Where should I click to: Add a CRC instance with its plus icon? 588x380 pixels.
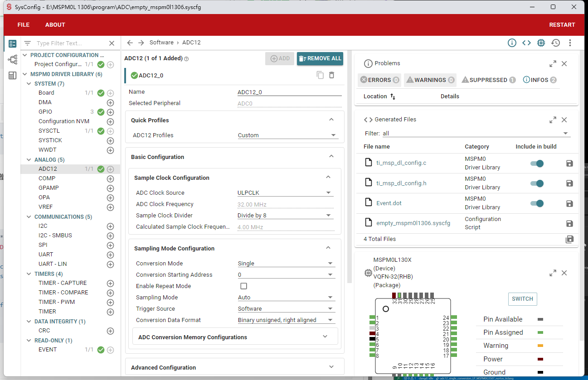[x=110, y=331]
